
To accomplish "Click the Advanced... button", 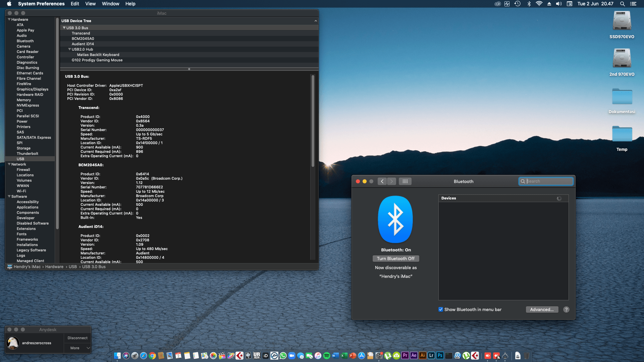I will (542, 309).
